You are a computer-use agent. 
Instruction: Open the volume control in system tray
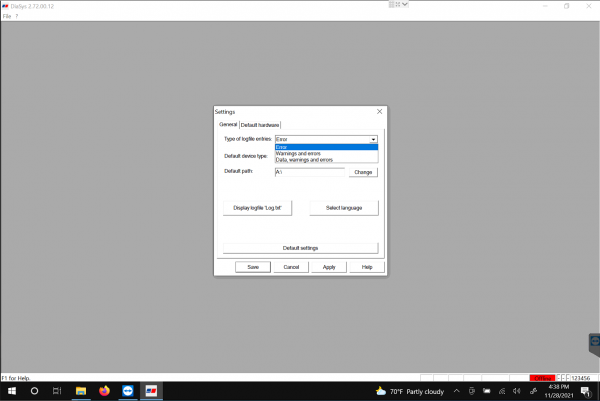tap(517, 391)
